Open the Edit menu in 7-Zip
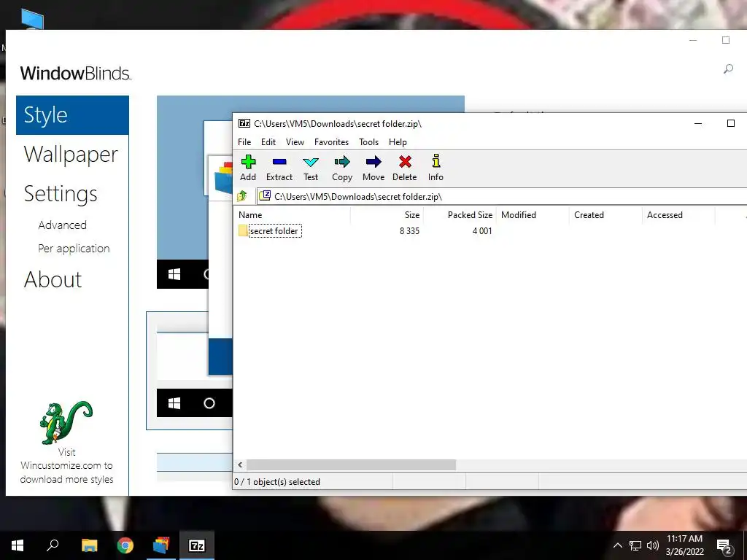This screenshot has height=560, width=747. [x=268, y=142]
